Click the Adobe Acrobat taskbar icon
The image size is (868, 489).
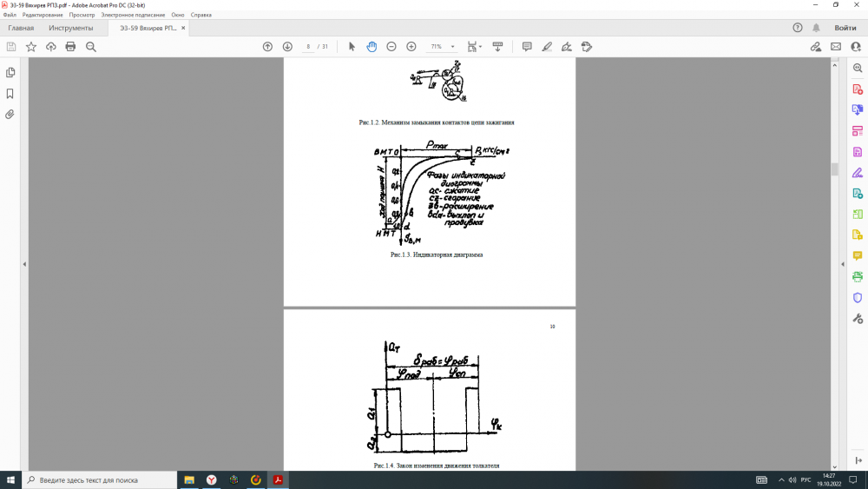coord(278,480)
